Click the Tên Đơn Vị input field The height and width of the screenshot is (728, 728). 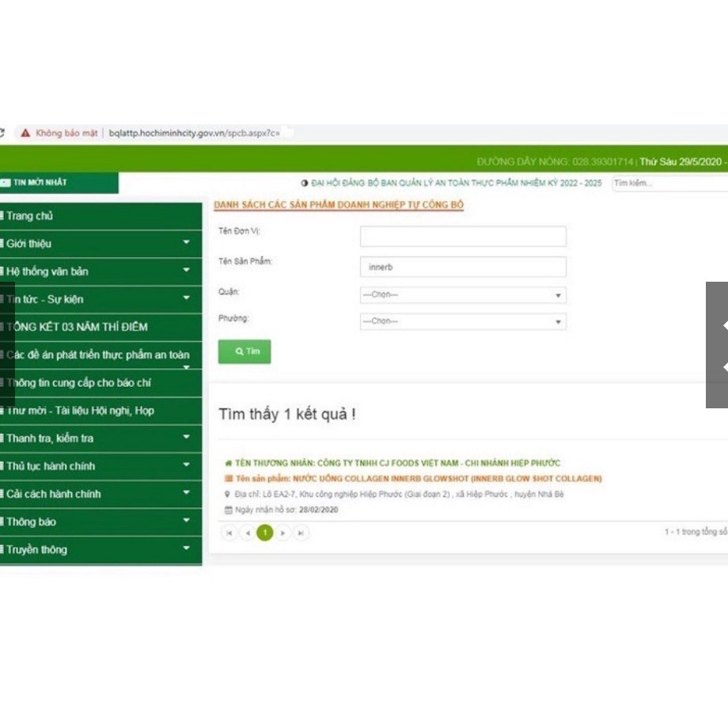[463, 237]
